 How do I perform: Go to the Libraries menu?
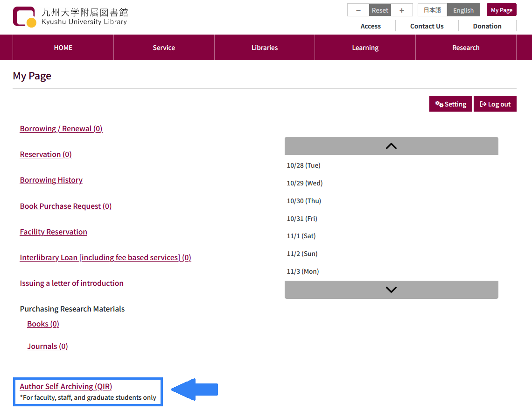265,48
